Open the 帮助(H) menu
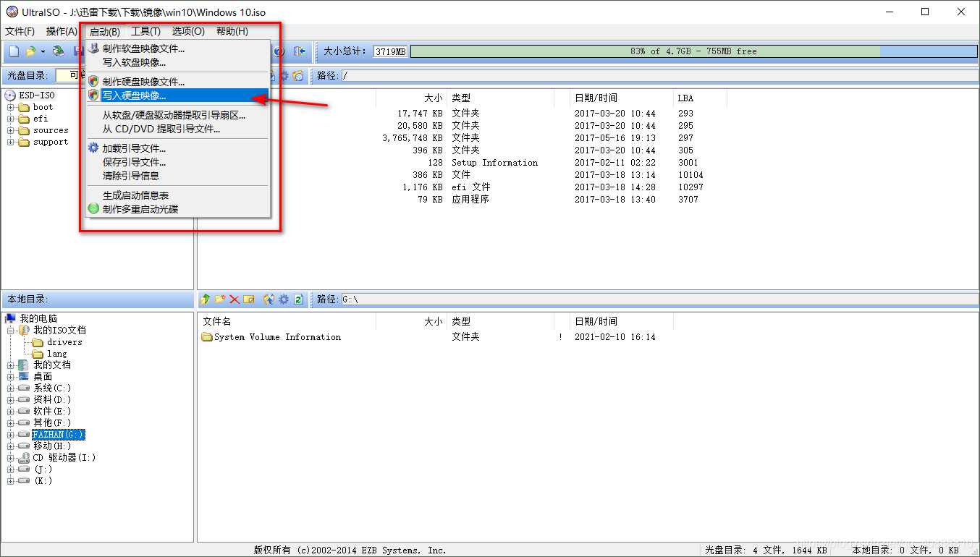The height and width of the screenshot is (557, 980). (232, 31)
